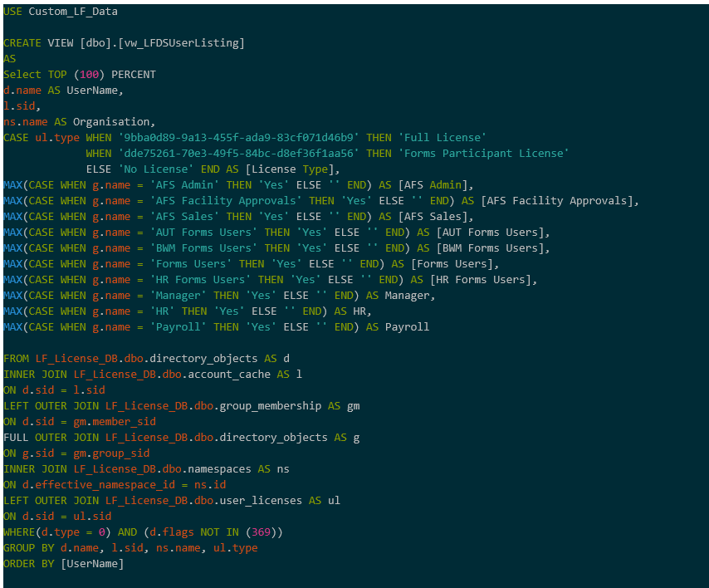The image size is (709, 588).
Task: Click the 'Full License' string
Action: [443, 138]
